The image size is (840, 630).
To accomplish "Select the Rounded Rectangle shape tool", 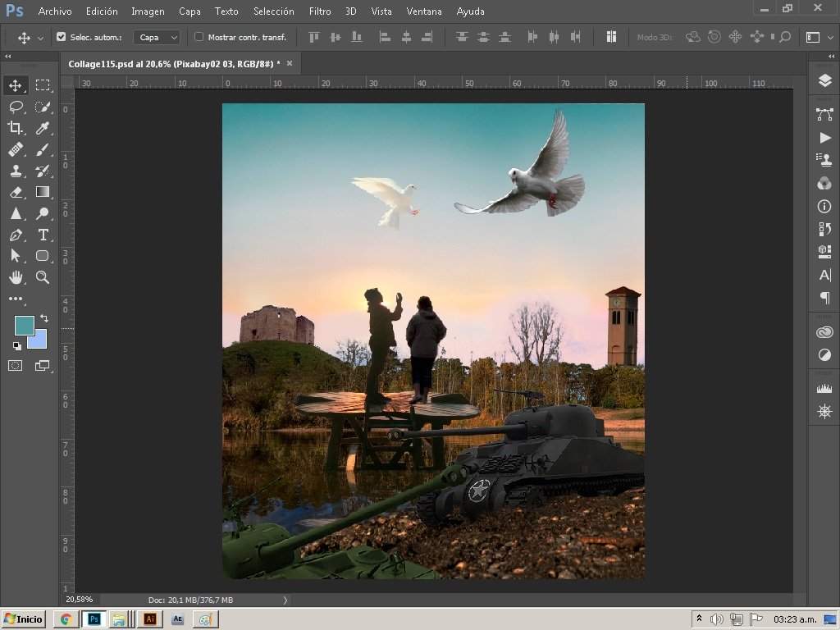I will click(43, 256).
